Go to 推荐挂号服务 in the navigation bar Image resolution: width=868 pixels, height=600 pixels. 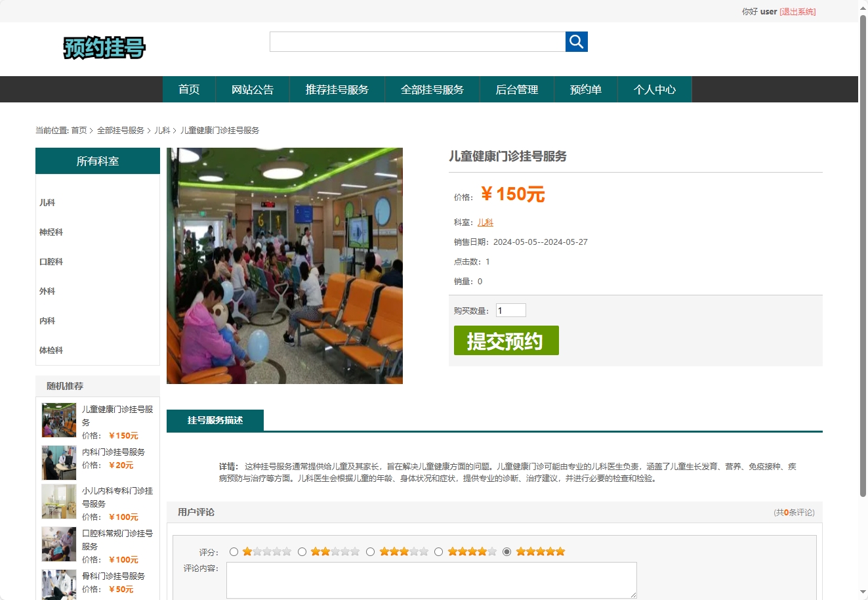pyautogui.click(x=337, y=89)
